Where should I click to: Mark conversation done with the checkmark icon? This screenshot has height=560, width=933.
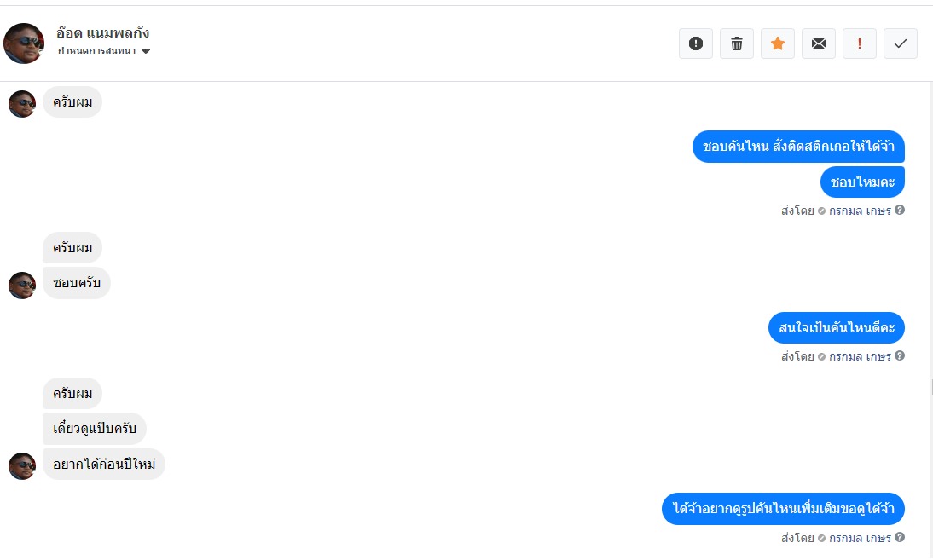[x=901, y=43]
